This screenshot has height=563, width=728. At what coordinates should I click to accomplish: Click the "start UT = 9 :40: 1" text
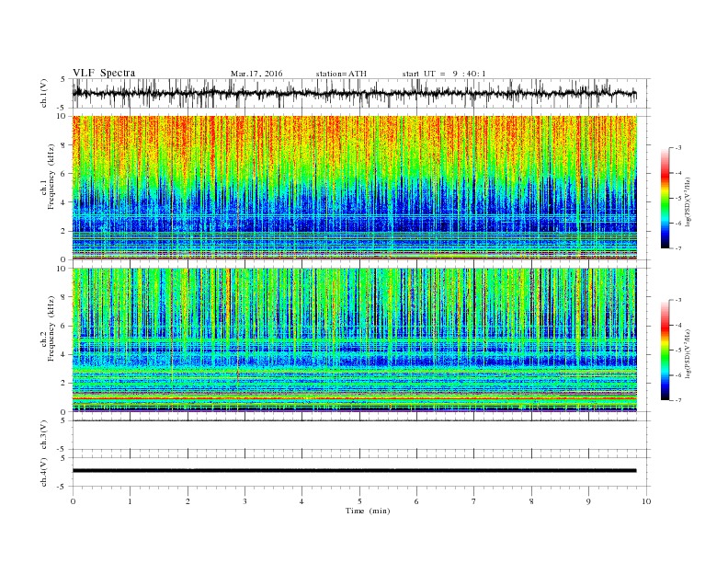(444, 74)
